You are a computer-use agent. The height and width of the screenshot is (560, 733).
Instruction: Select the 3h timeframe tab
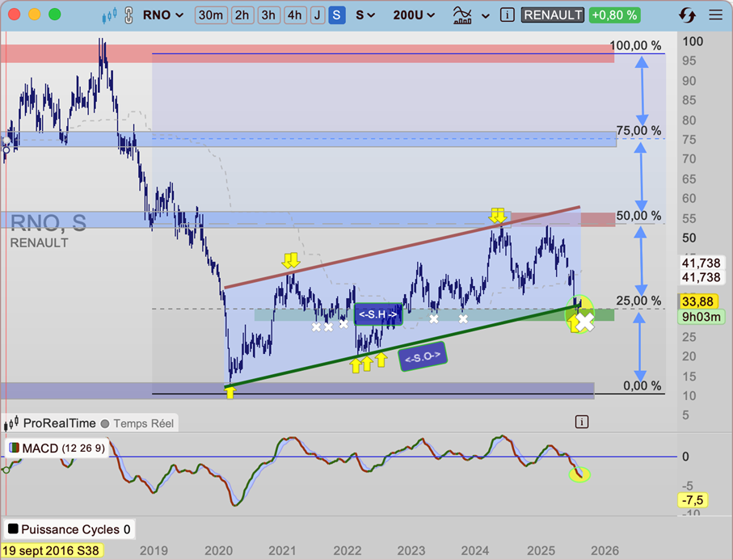tap(268, 15)
